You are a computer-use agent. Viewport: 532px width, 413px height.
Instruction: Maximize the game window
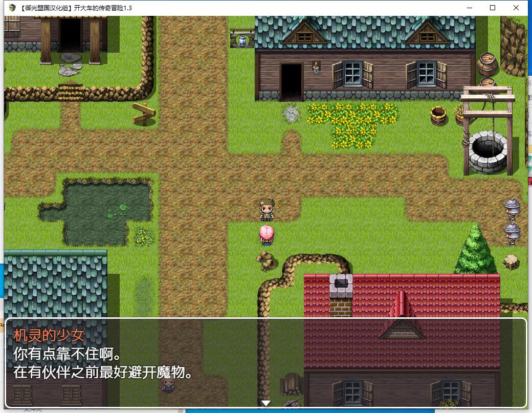point(493,8)
